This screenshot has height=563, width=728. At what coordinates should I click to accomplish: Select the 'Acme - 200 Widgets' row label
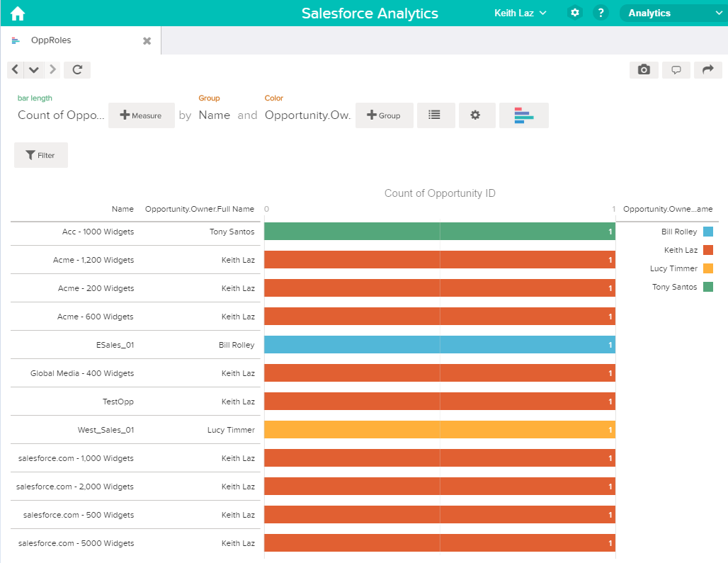96,288
